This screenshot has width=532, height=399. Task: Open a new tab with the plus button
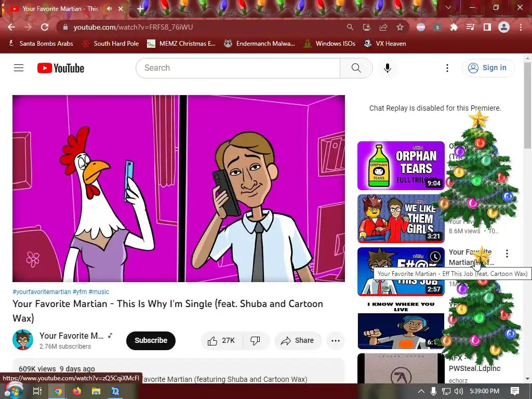point(140,9)
